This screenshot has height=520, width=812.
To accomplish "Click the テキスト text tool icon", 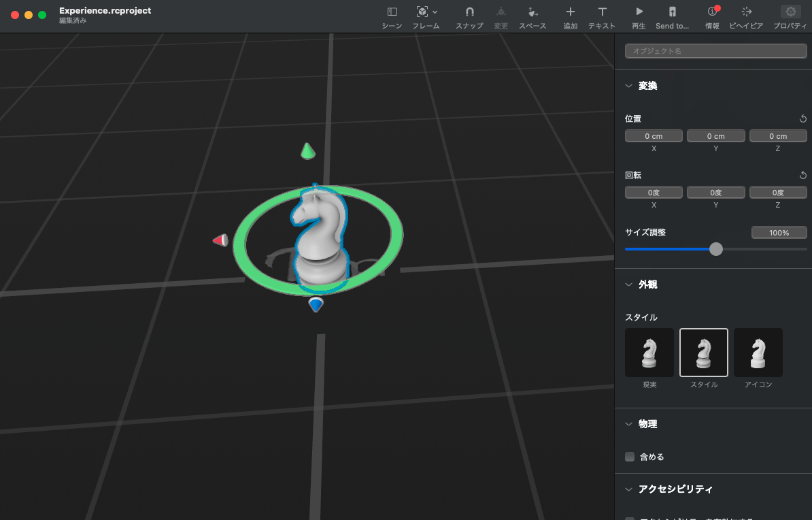I will point(602,12).
